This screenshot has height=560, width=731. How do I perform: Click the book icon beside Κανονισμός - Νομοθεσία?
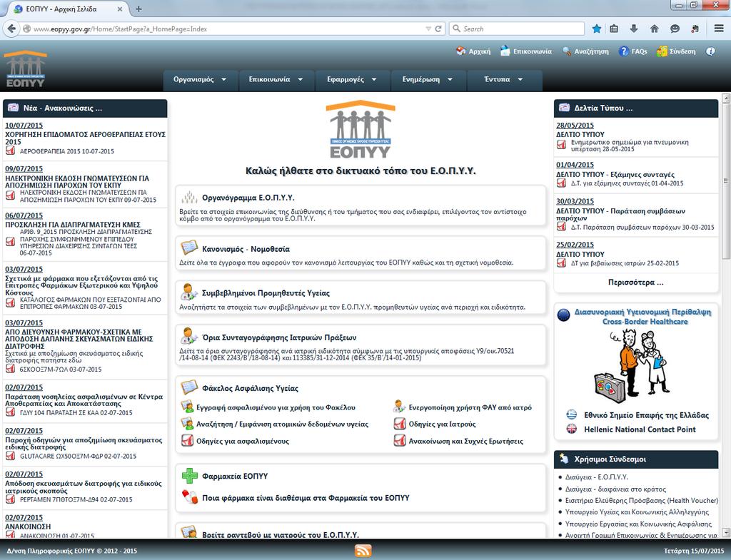[188, 248]
